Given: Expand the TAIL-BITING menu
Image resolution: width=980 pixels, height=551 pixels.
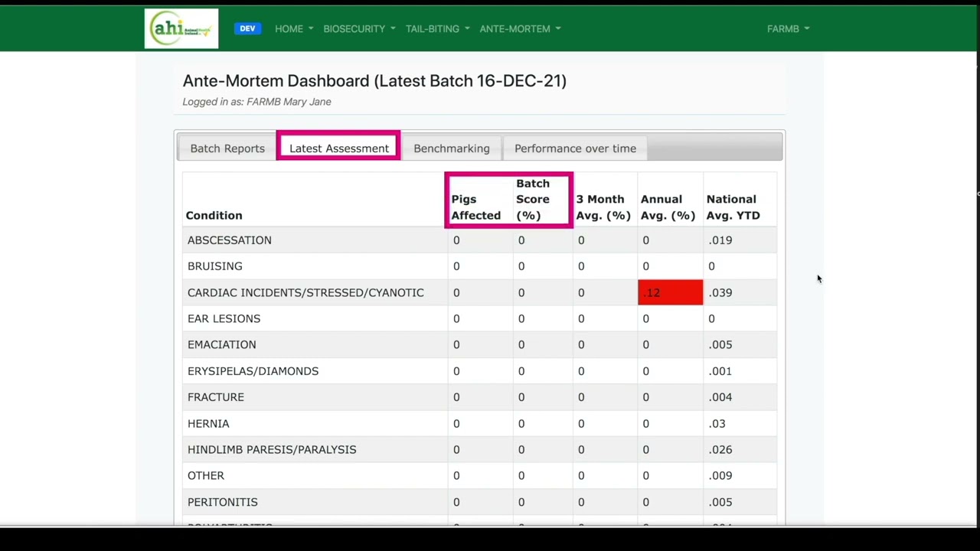Looking at the screenshot, I should coord(437,28).
